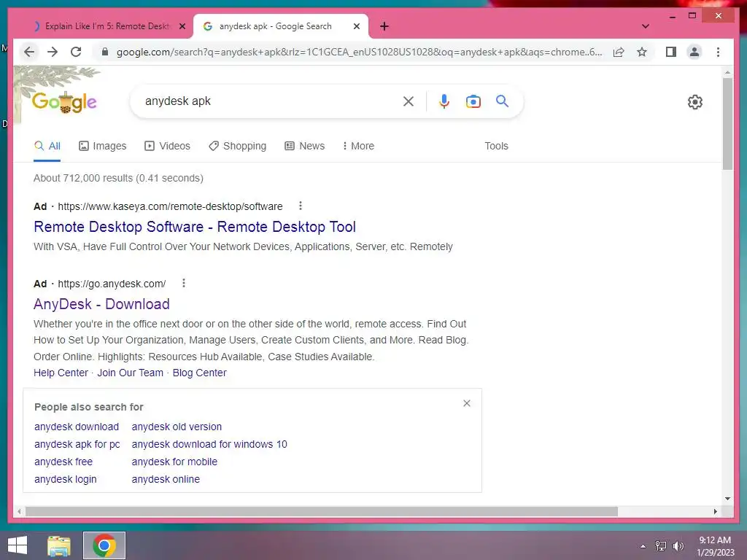Click the scroll right arrow of horizontal scrollbar
747x560 pixels.
[x=715, y=511]
